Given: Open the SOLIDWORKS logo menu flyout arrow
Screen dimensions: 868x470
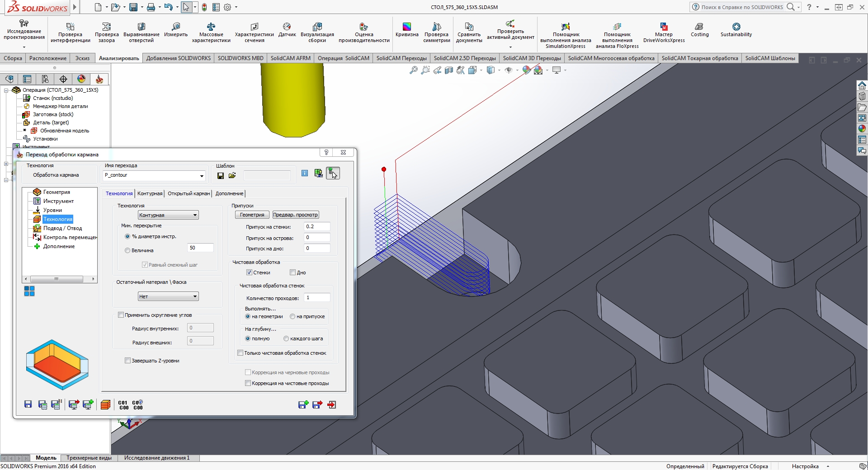Looking at the screenshot, I should coord(75,7).
